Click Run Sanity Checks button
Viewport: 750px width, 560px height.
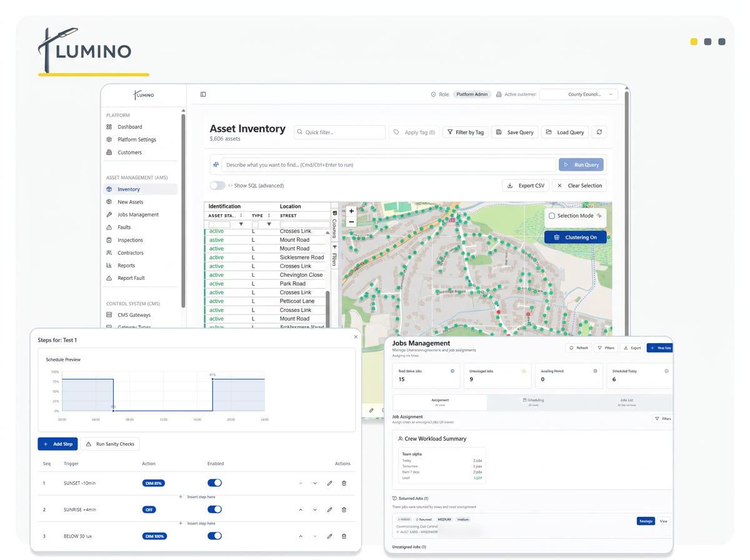pos(110,444)
